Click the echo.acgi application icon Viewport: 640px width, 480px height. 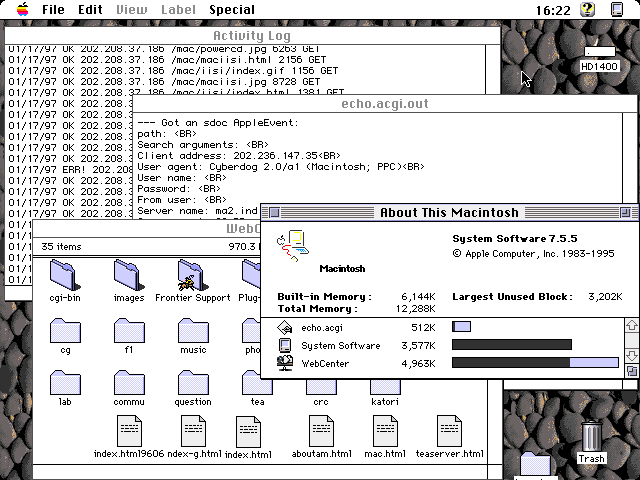point(284,327)
